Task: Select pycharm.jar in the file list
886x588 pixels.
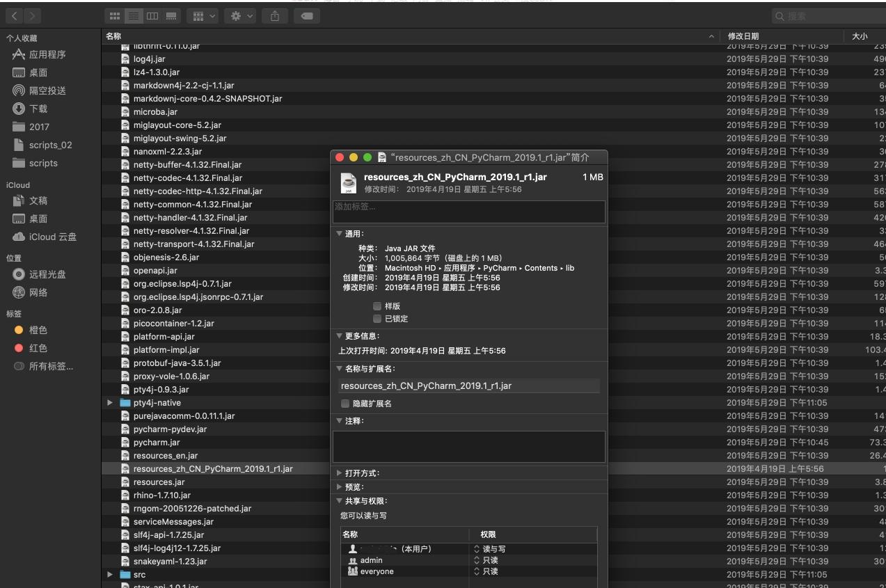Action: (x=157, y=443)
